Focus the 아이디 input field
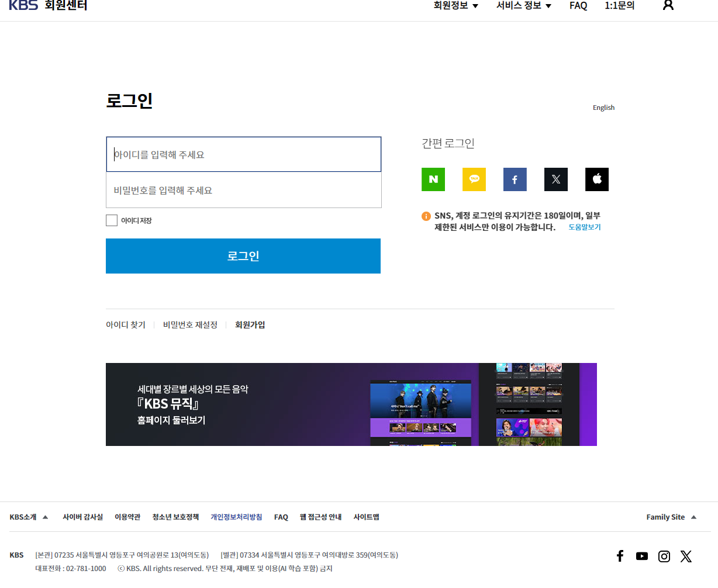 click(244, 154)
